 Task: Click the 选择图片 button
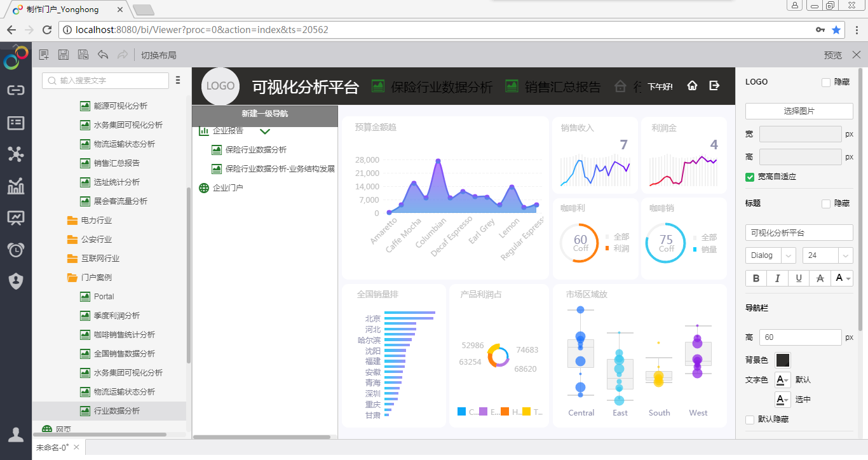point(799,111)
